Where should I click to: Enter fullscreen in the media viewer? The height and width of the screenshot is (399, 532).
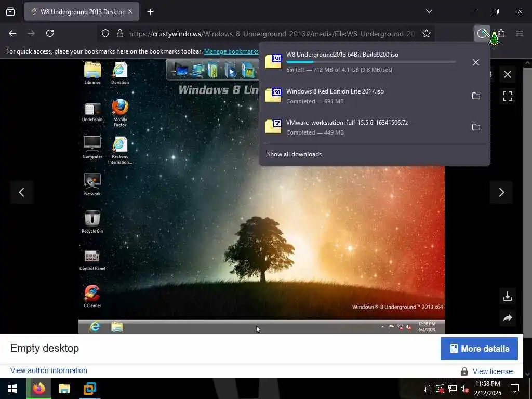(508, 96)
